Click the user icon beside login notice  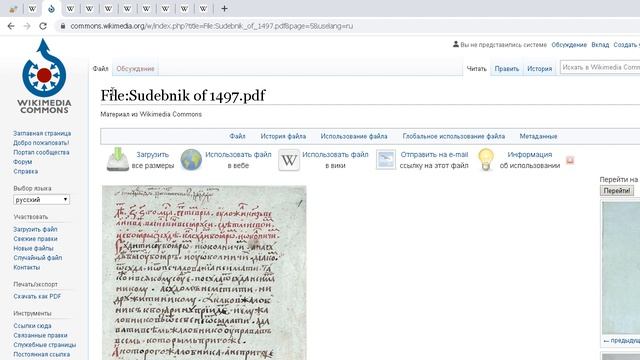pos(456,44)
